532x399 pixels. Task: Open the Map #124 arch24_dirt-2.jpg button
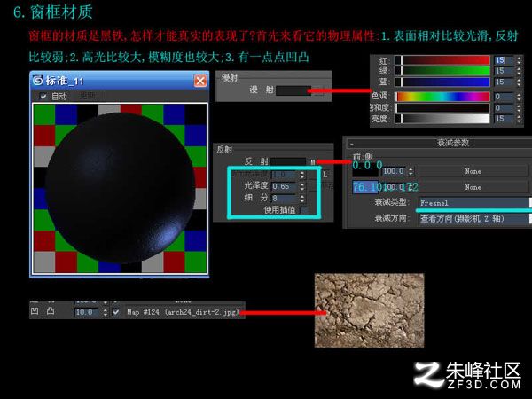183,312
